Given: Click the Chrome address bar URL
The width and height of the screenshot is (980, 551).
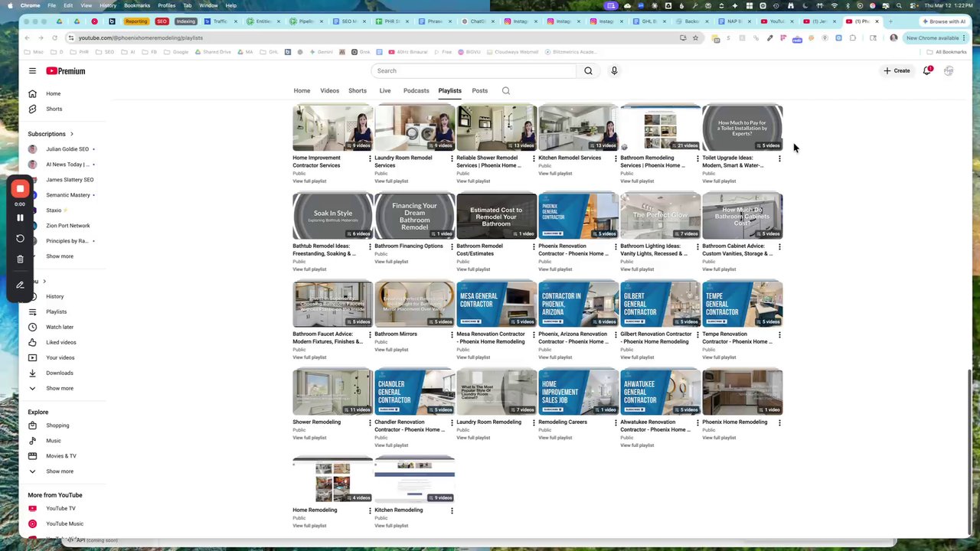Looking at the screenshot, I should pos(140,37).
